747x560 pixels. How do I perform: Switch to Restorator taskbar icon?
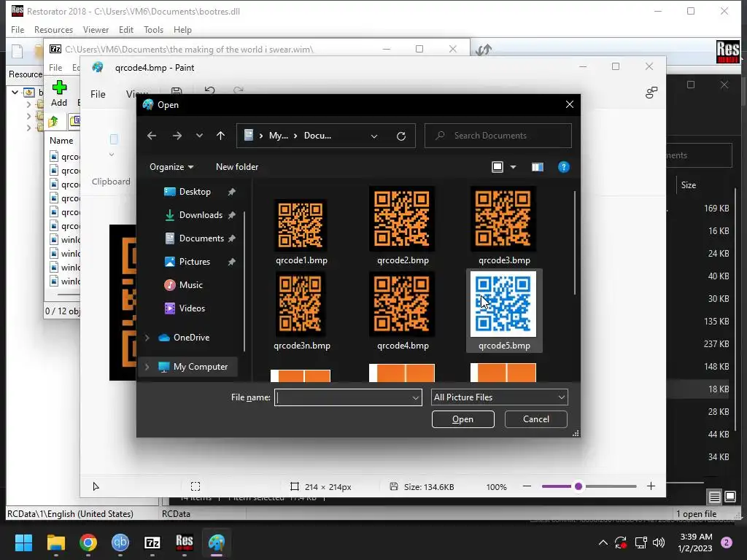coord(185,542)
